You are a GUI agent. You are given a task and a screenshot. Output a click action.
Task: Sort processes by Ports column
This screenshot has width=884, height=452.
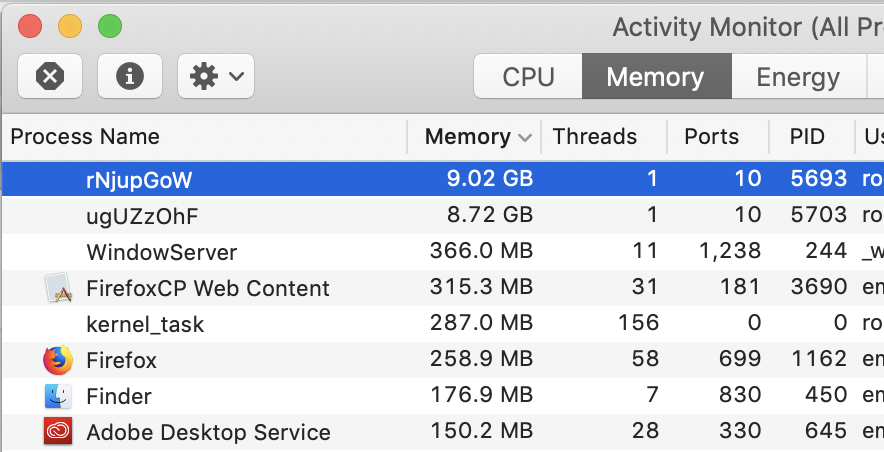point(711,137)
